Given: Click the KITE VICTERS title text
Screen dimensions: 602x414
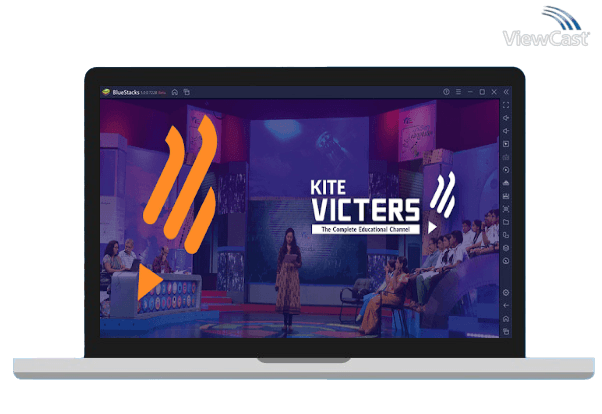Looking at the screenshot, I should 364,201.
